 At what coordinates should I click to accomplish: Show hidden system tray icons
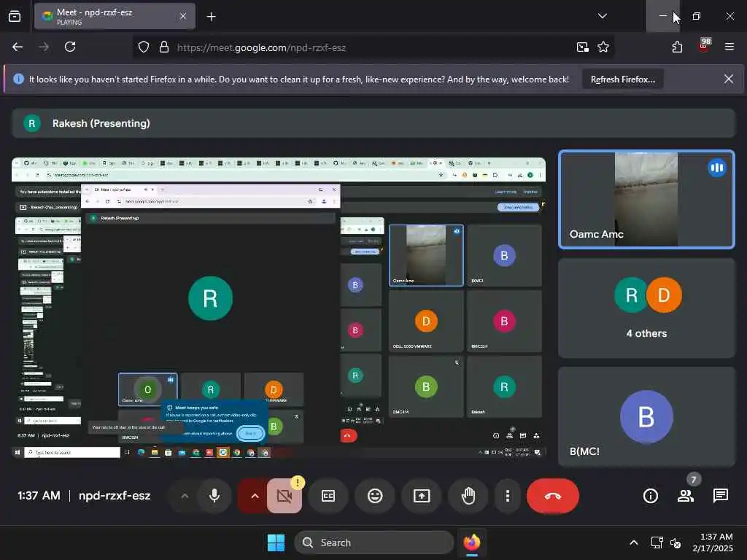(x=634, y=542)
